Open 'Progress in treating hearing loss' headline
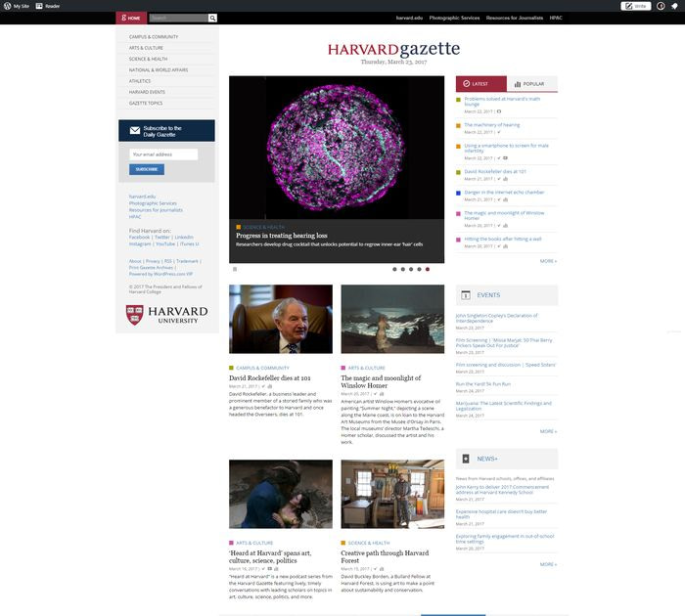The height and width of the screenshot is (616, 685). tap(282, 236)
